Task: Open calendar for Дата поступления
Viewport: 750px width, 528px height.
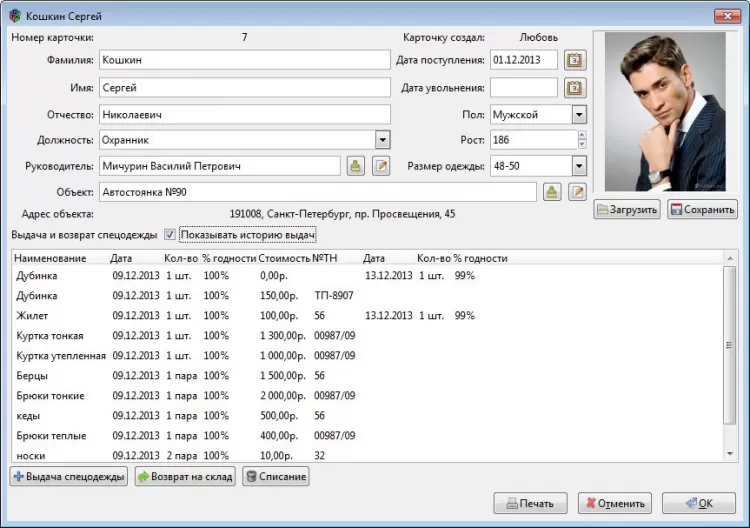Action: click(575, 60)
